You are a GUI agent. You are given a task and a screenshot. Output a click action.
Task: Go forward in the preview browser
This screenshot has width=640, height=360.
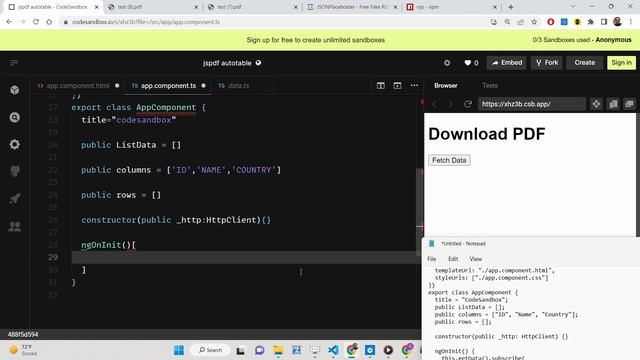451,104
